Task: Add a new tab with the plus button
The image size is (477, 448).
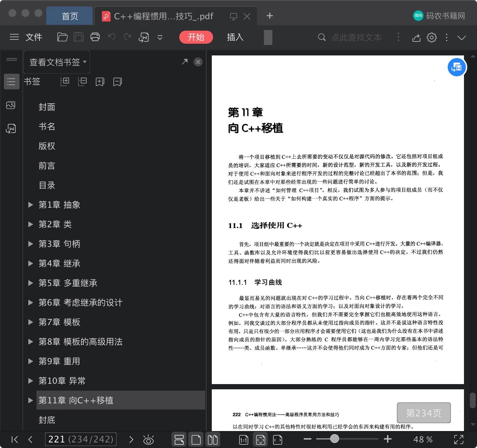Action: pyautogui.click(x=269, y=16)
